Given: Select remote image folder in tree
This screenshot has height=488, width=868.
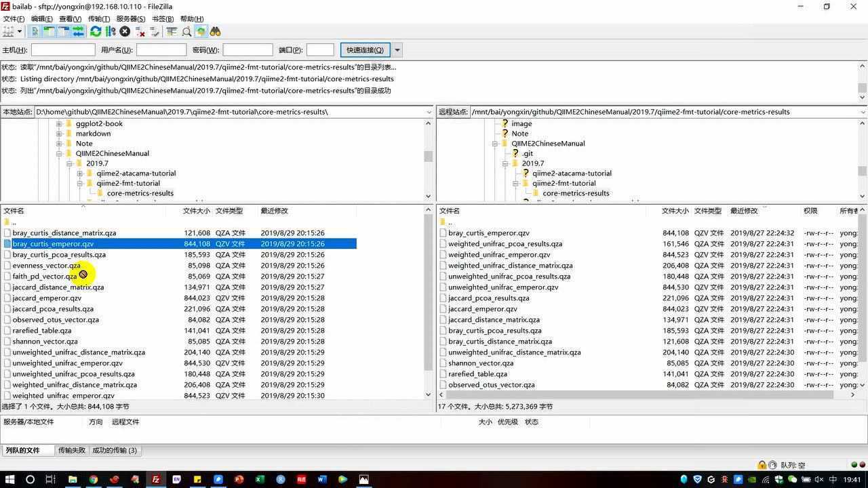Looking at the screenshot, I should pyautogui.click(x=521, y=123).
